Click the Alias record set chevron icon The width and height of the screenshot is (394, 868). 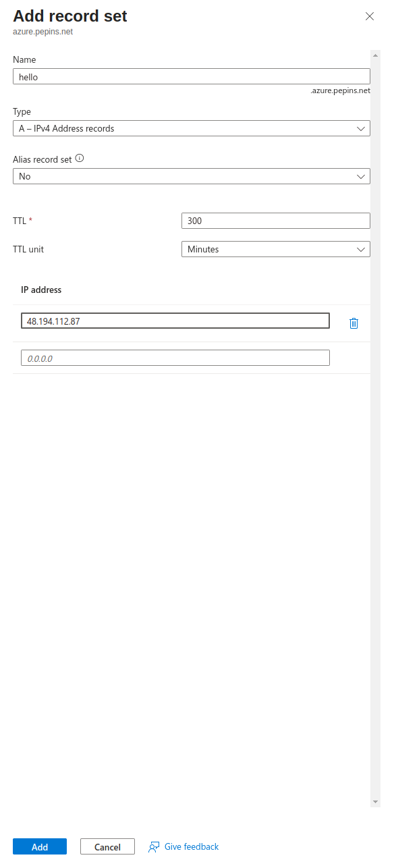pos(361,176)
